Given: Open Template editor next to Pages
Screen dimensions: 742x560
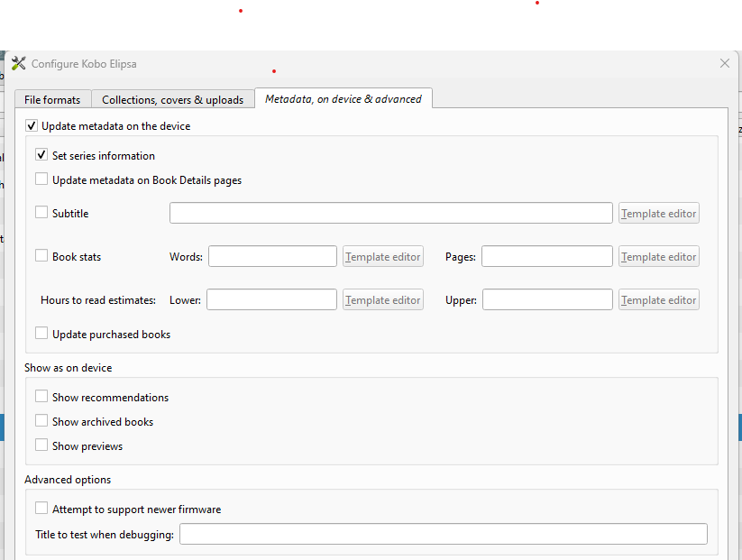Looking at the screenshot, I should point(659,256).
